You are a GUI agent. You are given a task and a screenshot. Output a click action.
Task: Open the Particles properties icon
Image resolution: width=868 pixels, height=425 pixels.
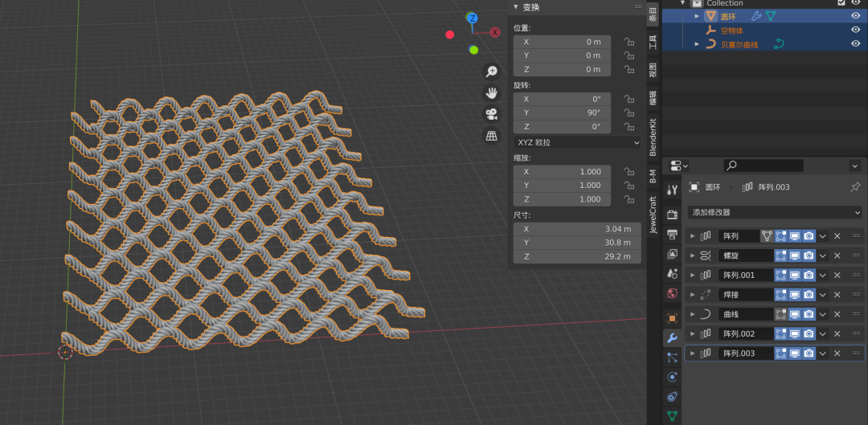pos(673,358)
